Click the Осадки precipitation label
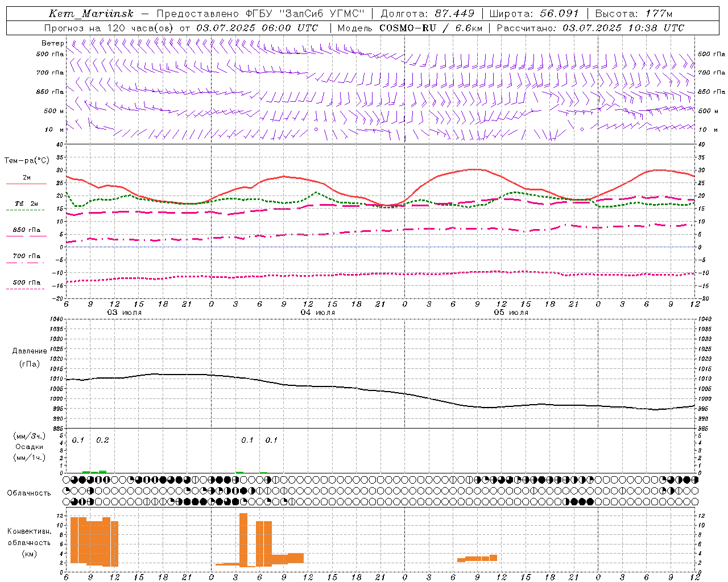 [29, 447]
